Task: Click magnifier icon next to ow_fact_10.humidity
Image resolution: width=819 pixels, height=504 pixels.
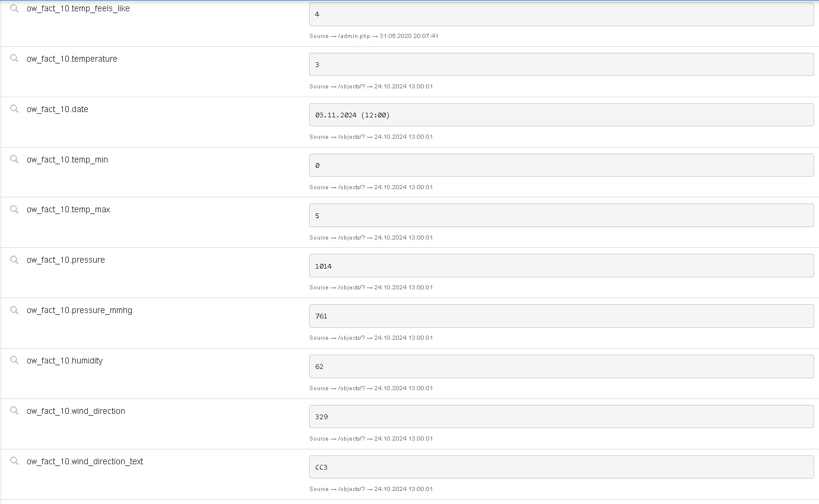Action: pos(14,360)
